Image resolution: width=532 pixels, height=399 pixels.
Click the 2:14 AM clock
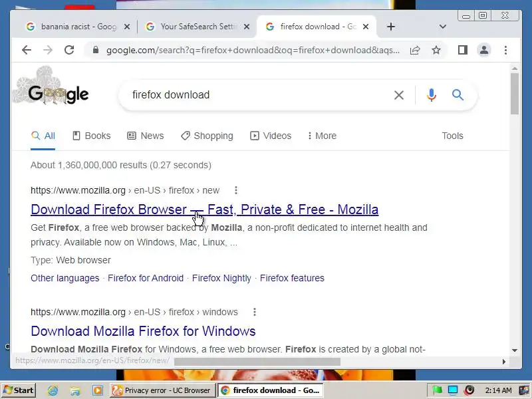(498, 390)
